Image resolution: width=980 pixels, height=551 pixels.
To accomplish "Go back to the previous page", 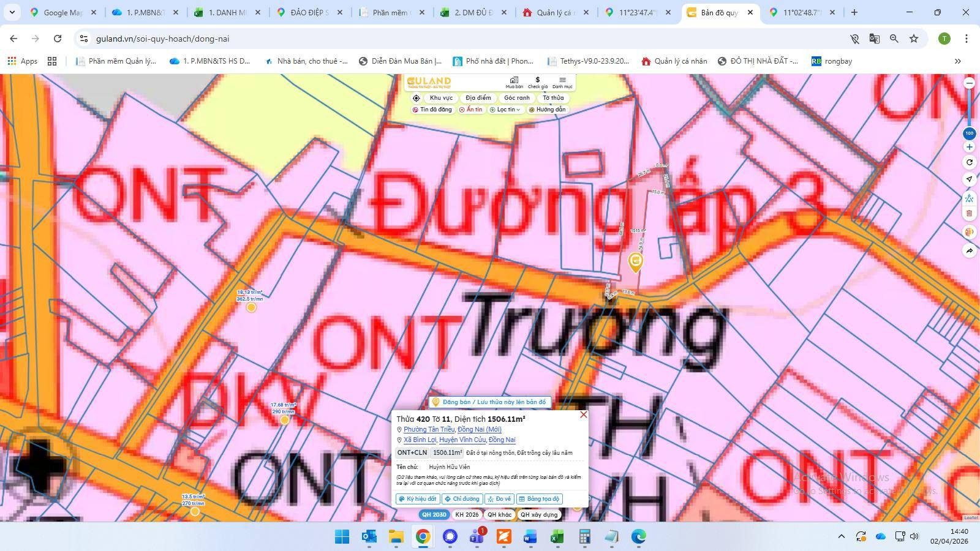I will coord(13,39).
